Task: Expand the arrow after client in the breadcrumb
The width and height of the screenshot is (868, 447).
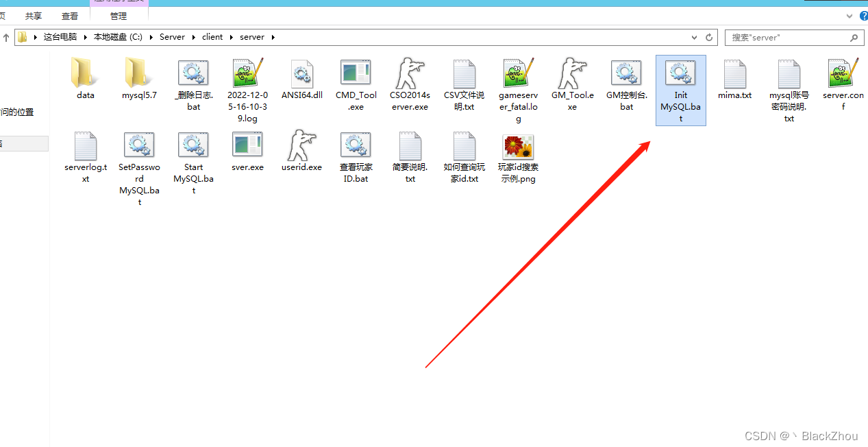Action: click(x=232, y=37)
